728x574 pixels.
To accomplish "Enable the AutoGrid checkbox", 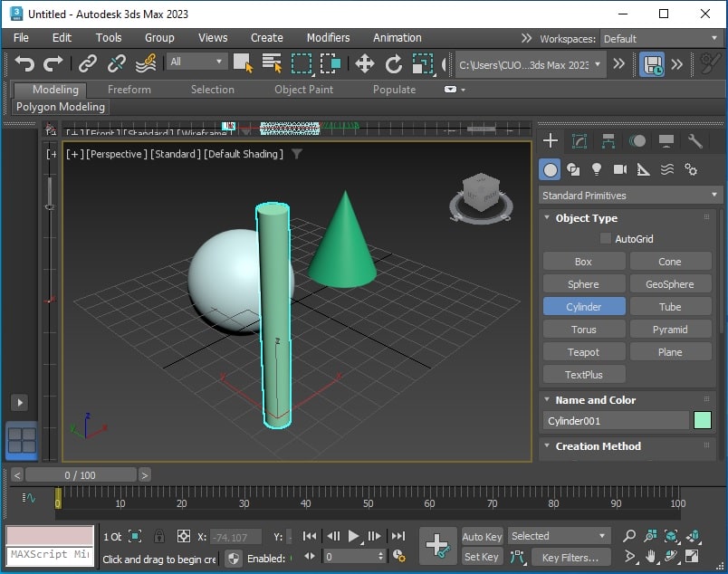I will pyautogui.click(x=606, y=238).
